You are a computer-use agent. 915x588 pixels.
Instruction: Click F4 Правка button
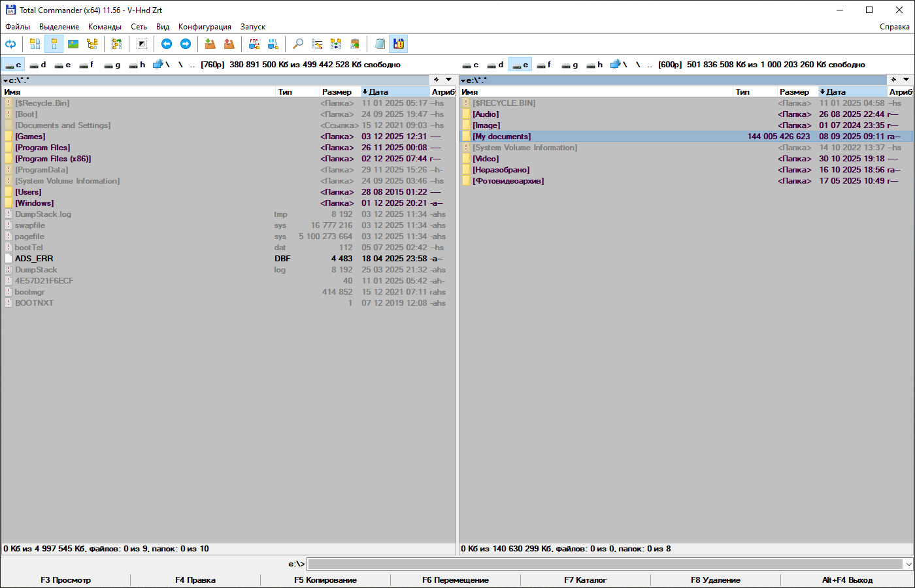point(195,580)
